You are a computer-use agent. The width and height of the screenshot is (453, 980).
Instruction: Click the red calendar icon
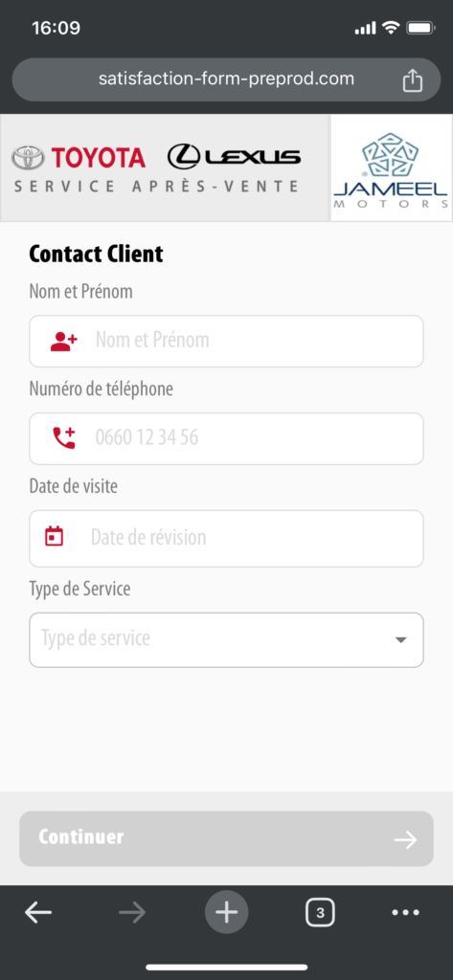click(55, 536)
